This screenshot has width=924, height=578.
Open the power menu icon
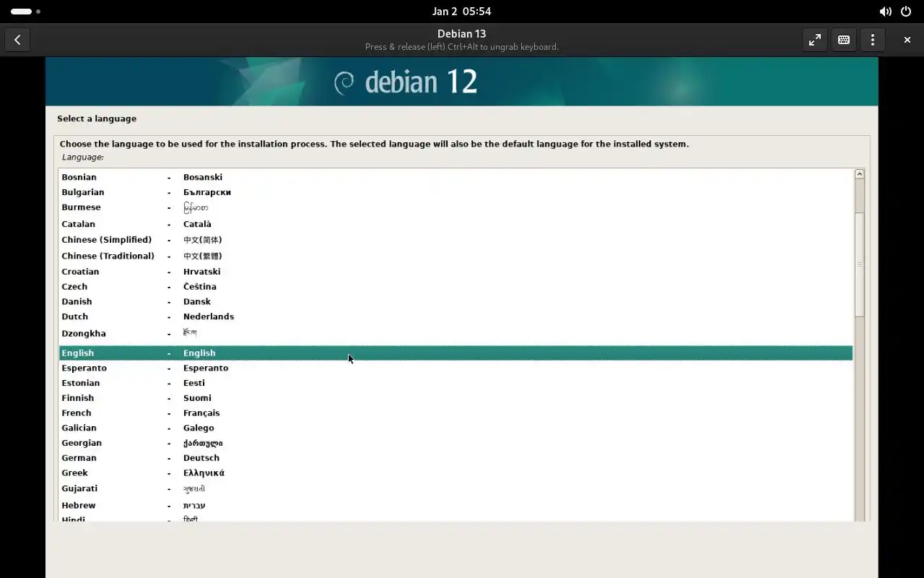(x=906, y=12)
